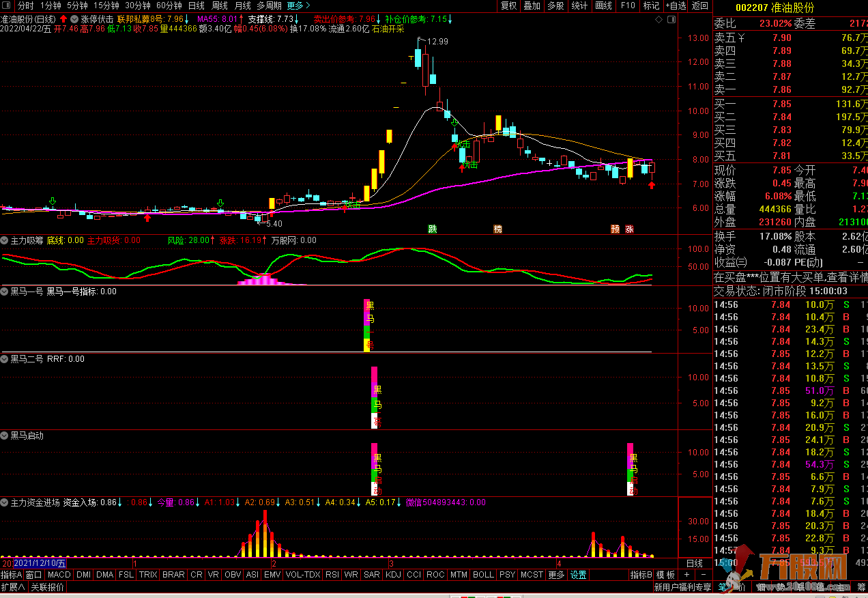Toggle the 黑马启动 panel collapse icon
This screenshot has height=598, width=868.
pos(5,436)
